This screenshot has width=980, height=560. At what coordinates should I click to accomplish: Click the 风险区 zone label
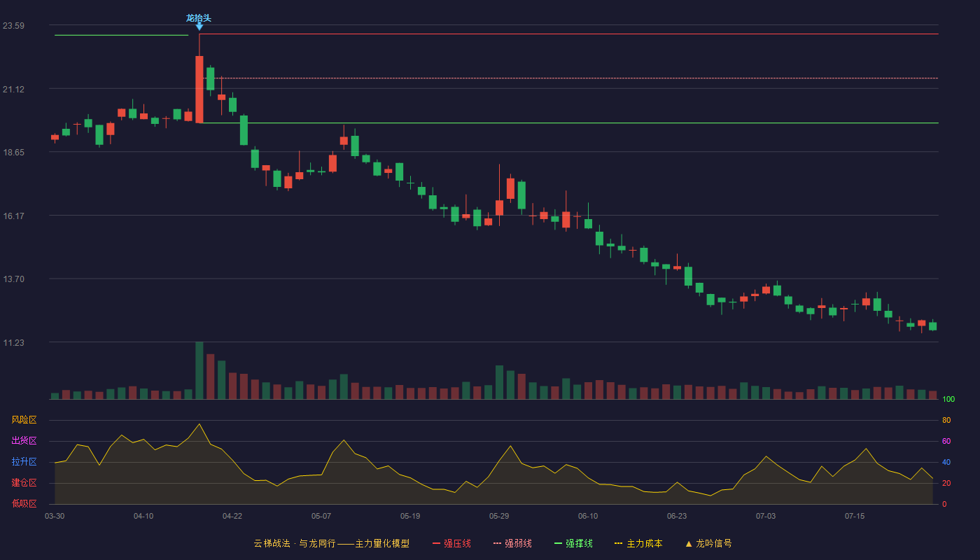(24, 420)
